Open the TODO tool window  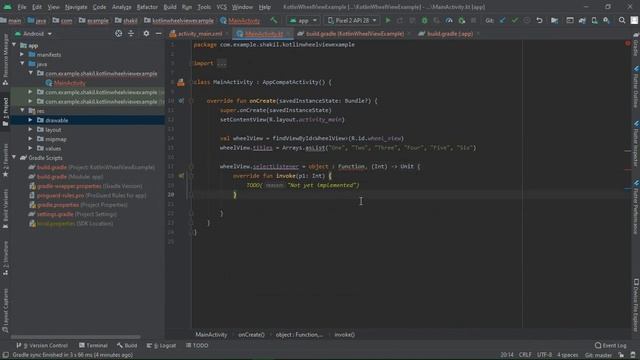197,345
